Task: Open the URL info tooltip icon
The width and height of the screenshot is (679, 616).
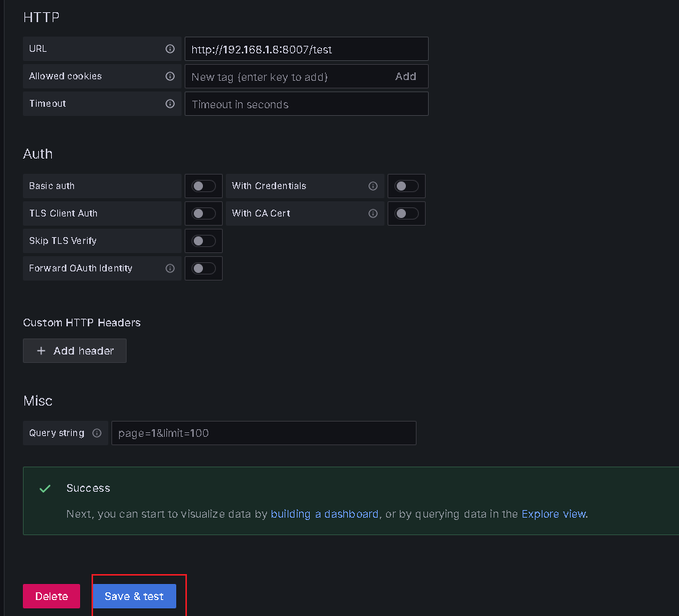Action: tap(169, 48)
